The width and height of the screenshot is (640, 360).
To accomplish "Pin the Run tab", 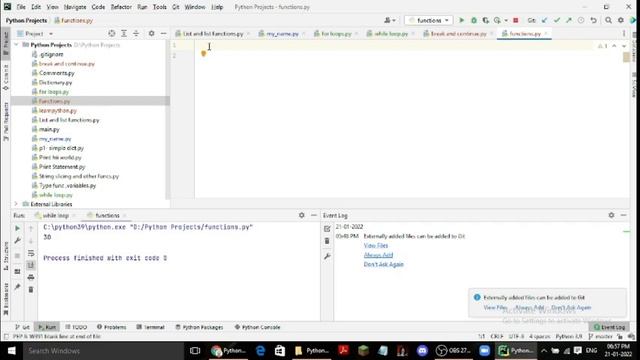I will (x=18, y=287).
